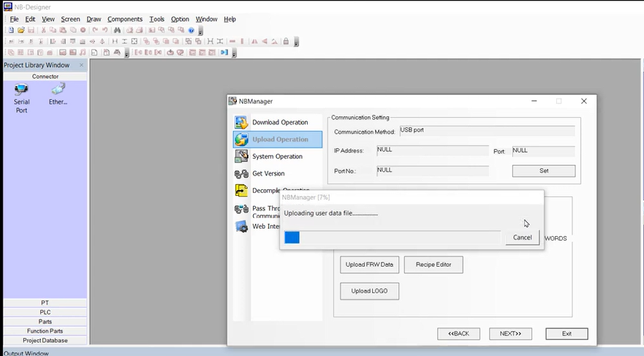Open the Components menu
The width and height of the screenshot is (644, 356).
coord(125,19)
